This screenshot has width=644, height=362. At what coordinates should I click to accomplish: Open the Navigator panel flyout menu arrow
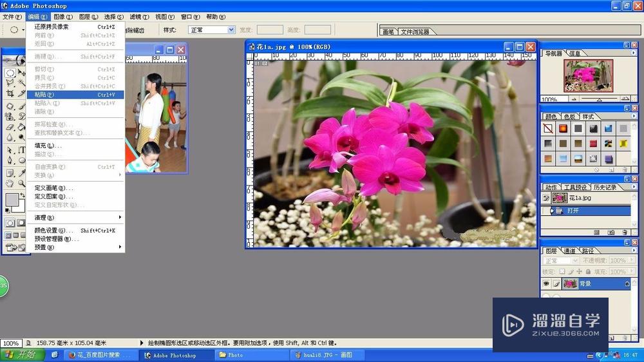(x=633, y=53)
